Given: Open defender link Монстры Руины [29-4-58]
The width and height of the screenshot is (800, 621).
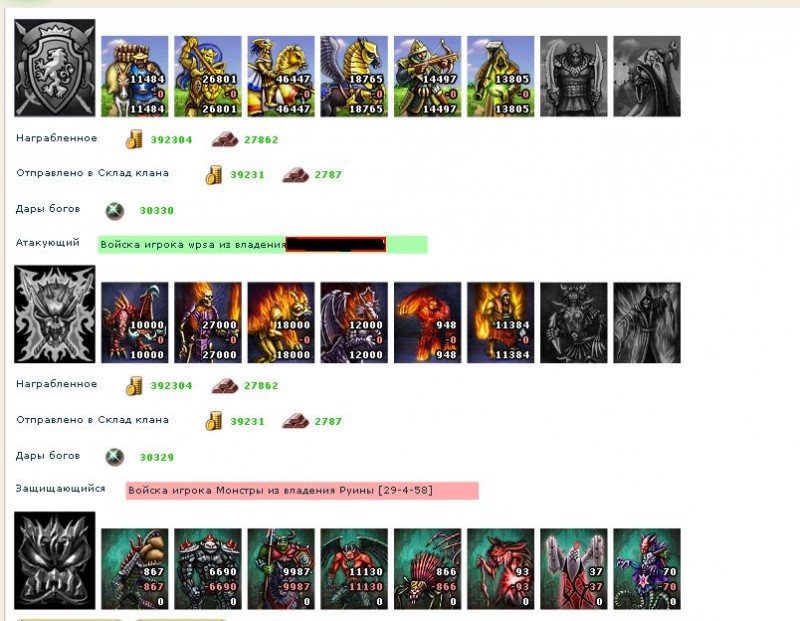Looking at the screenshot, I should [302, 490].
